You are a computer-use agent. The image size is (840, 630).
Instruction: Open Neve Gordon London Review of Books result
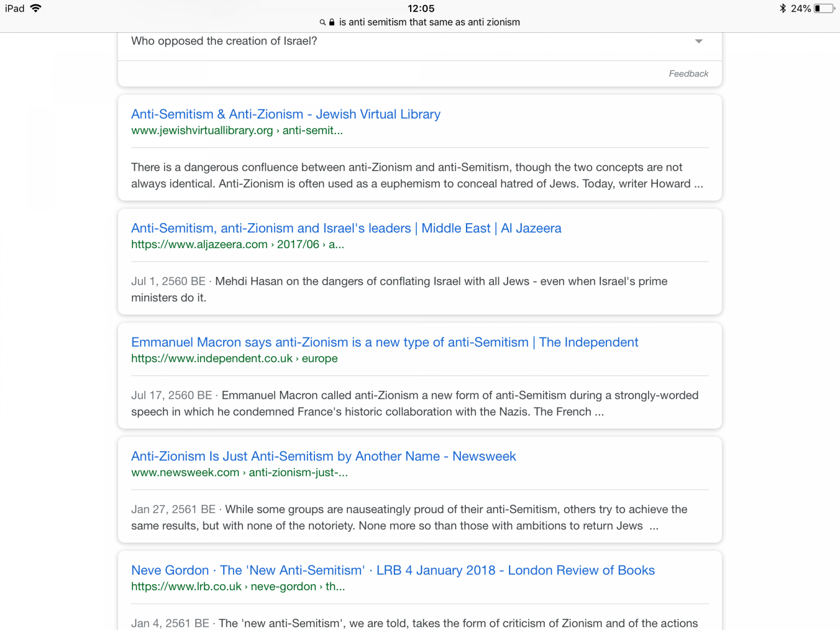[x=393, y=570]
